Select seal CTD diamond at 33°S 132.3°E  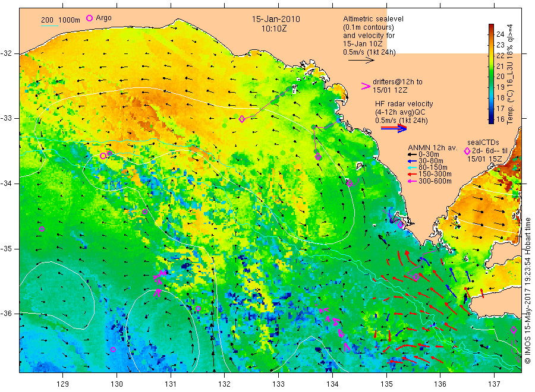pos(242,119)
